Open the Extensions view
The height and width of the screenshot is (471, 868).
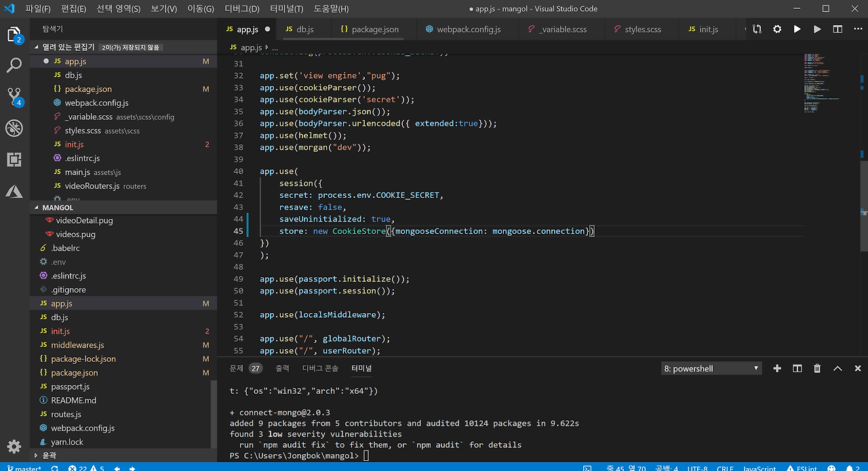click(14, 159)
